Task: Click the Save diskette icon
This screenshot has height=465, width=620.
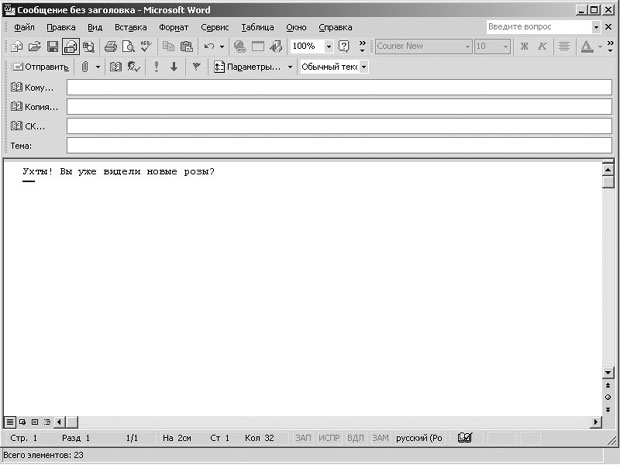Action: pos(53,47)
